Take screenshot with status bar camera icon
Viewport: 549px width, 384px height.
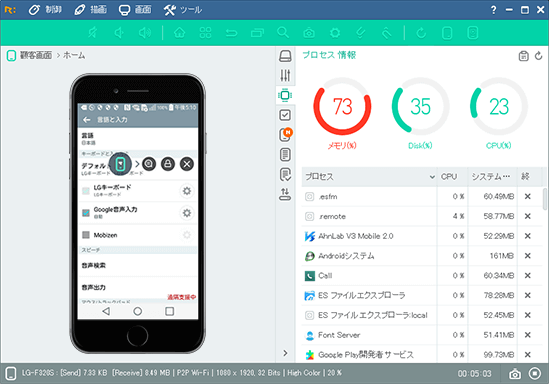pos(515,374)
